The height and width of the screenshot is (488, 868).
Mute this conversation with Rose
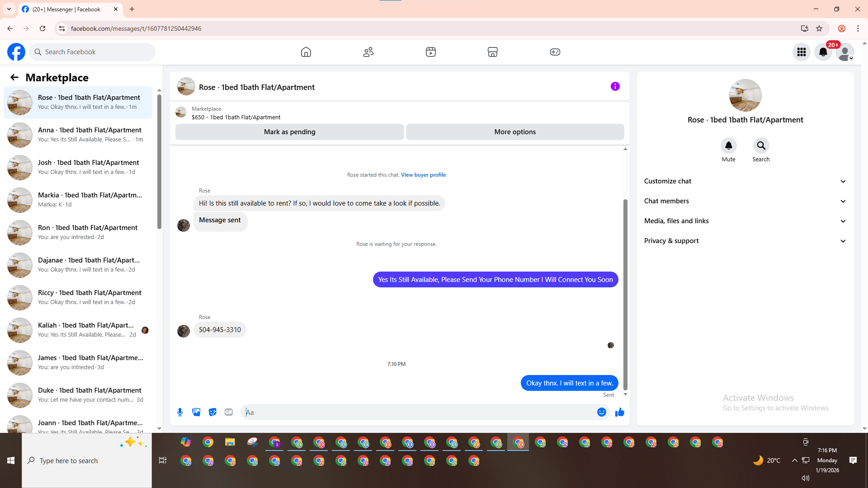click(x=728, y=145)
